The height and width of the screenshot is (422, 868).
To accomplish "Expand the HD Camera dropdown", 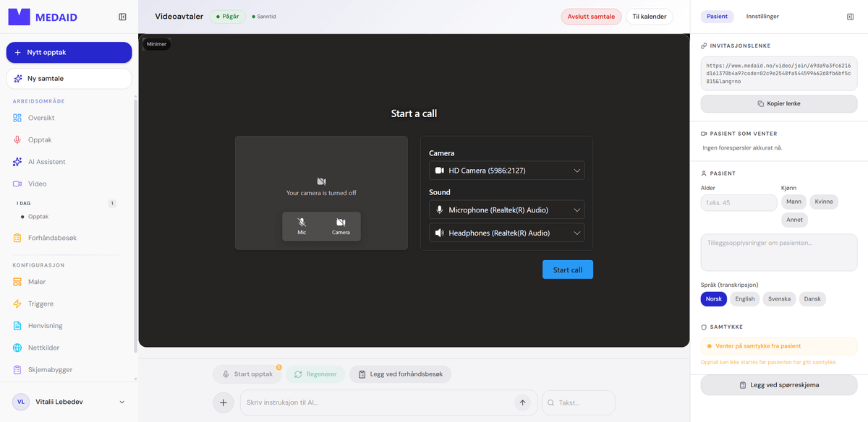I will click(506, 171).
